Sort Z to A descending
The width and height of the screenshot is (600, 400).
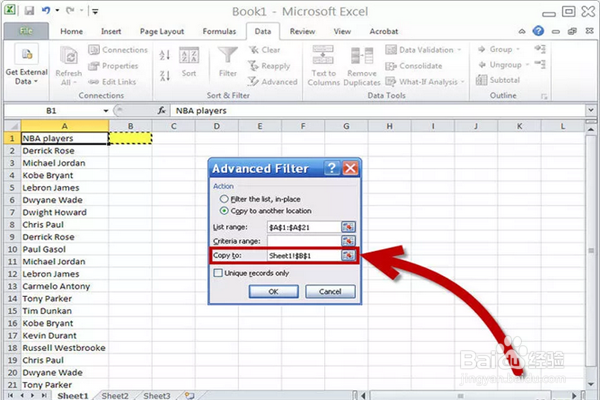(x=165, y=75)
